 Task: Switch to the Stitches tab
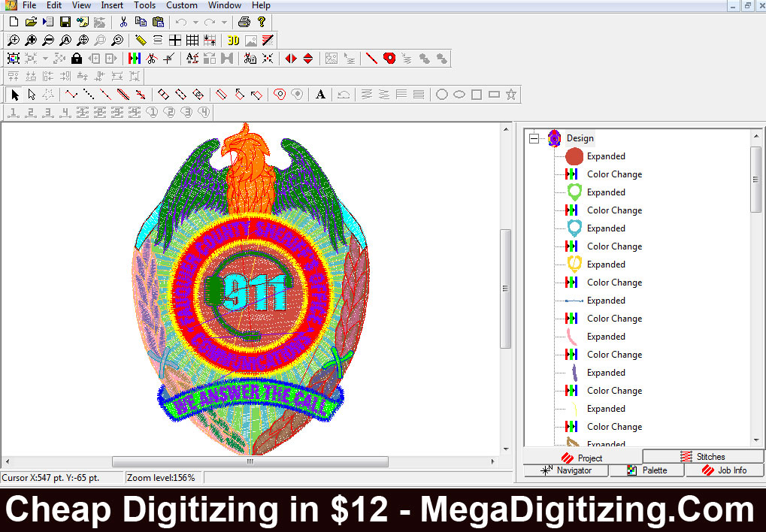click(x=703, y=456)
